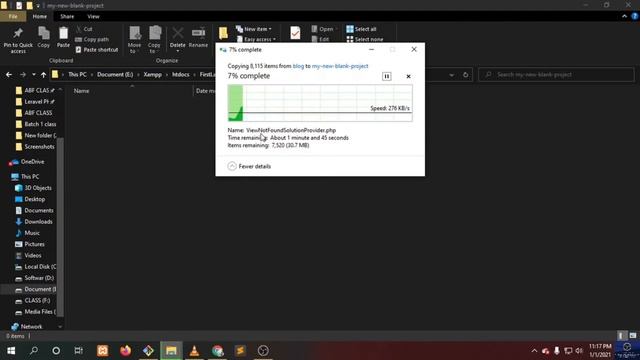Select Batch 1 class folder
The height and width of the screenshot is (360, 640).
tap(36, 124)
